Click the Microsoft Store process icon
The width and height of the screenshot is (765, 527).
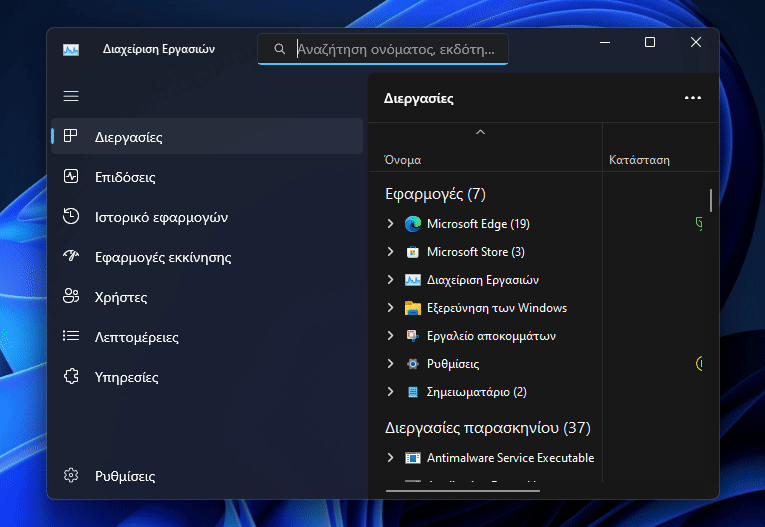pos(413,252)
